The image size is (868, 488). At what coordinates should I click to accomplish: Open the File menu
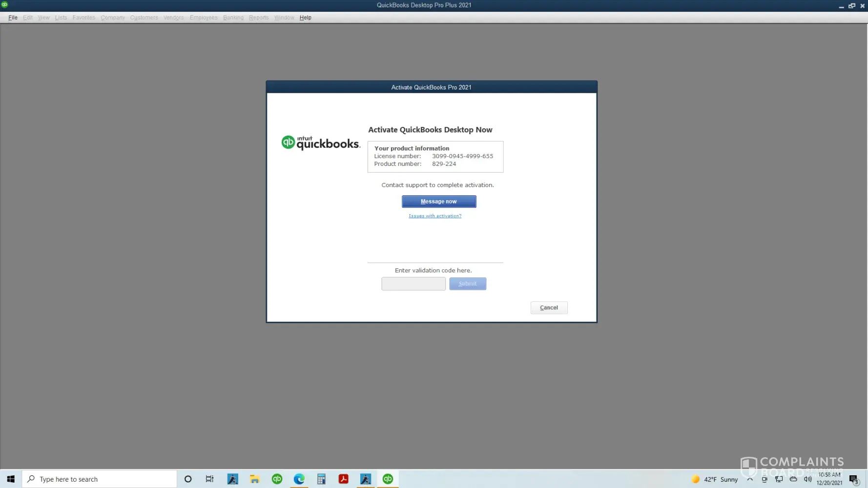click(13, 18)
